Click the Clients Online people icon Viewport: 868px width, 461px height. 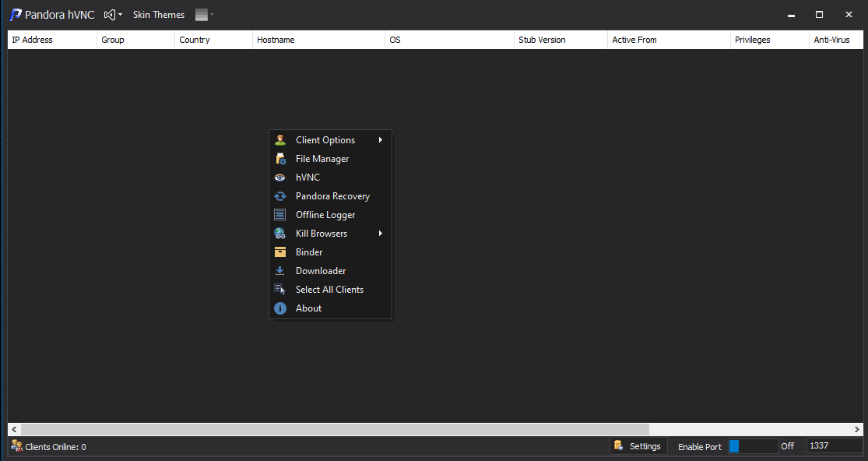[17, 446]
